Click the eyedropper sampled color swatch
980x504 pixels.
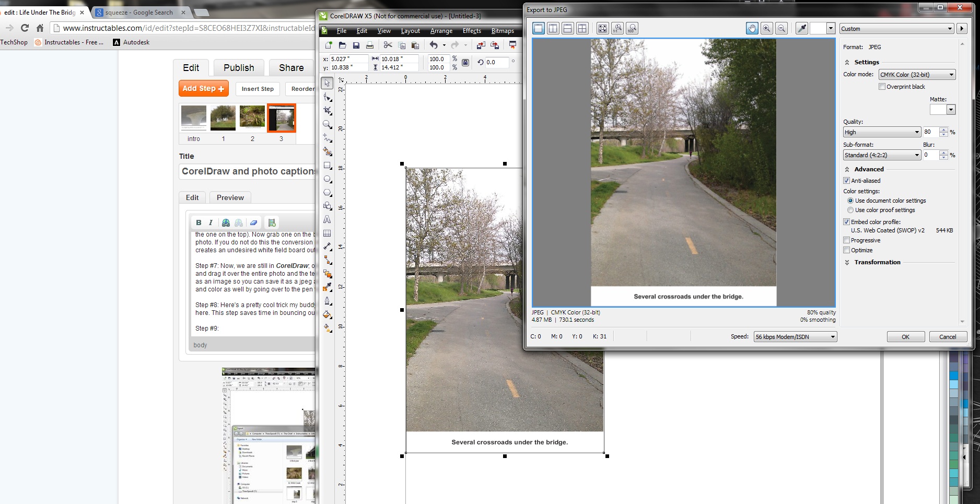[x=818, y=28]
